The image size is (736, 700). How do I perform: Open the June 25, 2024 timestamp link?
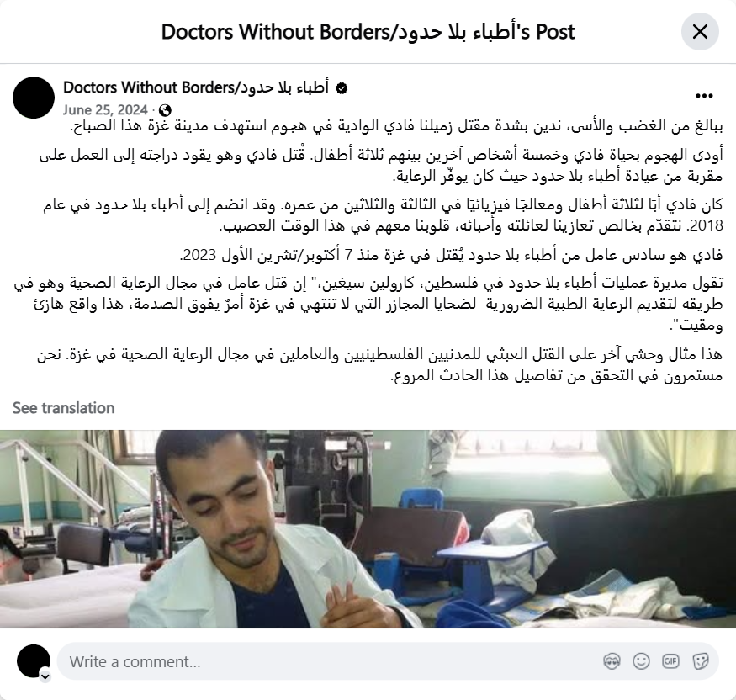(105, 110)
